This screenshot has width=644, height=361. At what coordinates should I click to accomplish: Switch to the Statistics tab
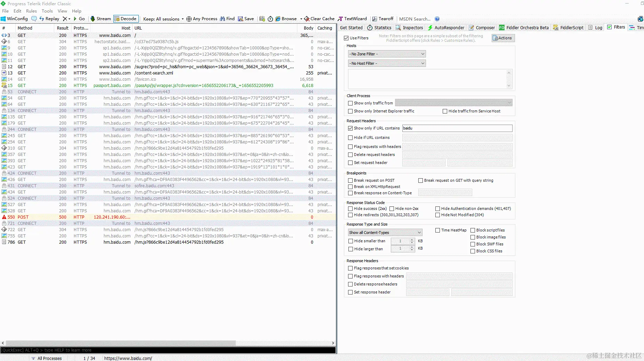[x=379, y=28]
